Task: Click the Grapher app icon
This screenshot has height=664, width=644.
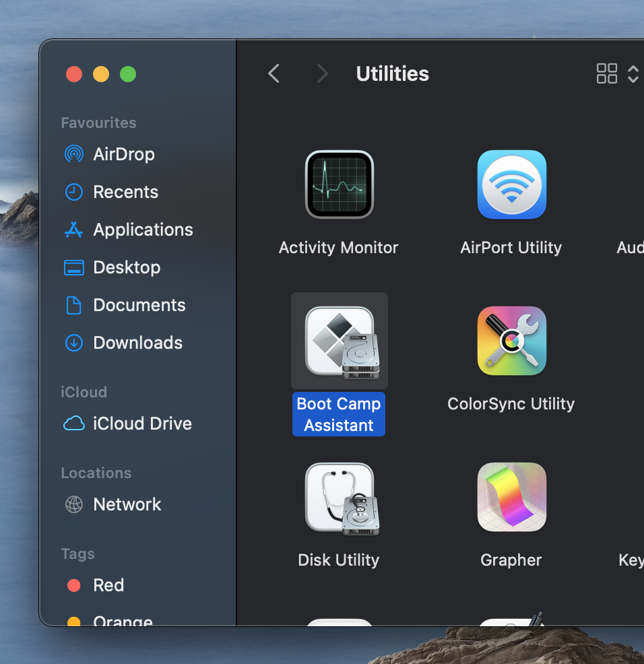Action: 512,497
